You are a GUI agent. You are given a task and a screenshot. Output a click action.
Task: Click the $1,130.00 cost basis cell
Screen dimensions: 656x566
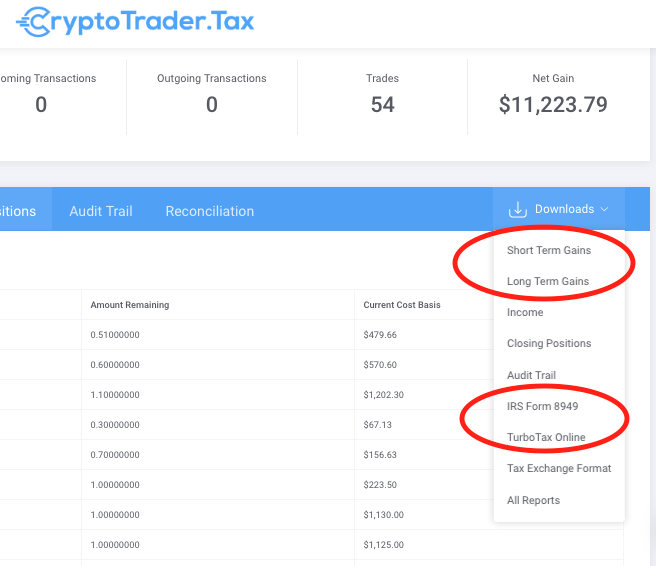pyautogui.click(x=383, y=515)
